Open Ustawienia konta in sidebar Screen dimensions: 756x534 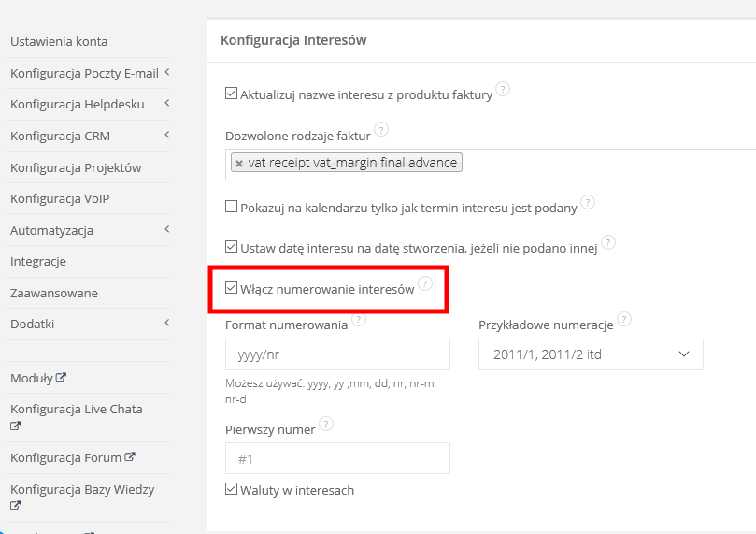coord(59,41)
